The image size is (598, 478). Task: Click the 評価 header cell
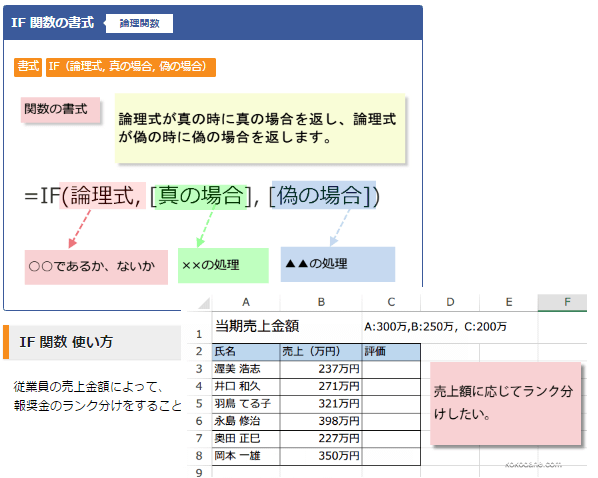391,352
